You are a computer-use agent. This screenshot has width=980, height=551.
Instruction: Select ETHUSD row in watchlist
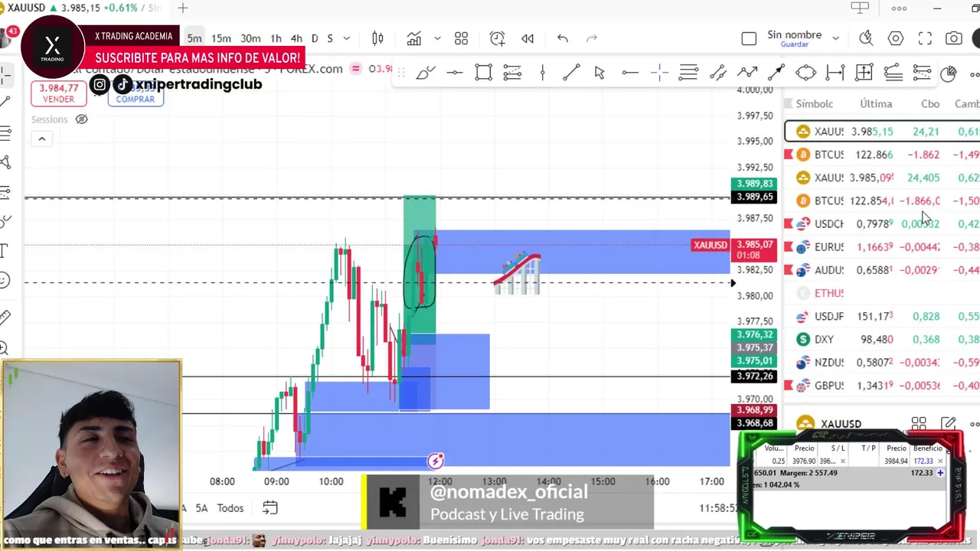pyautogui.click(x=882, y=293)
